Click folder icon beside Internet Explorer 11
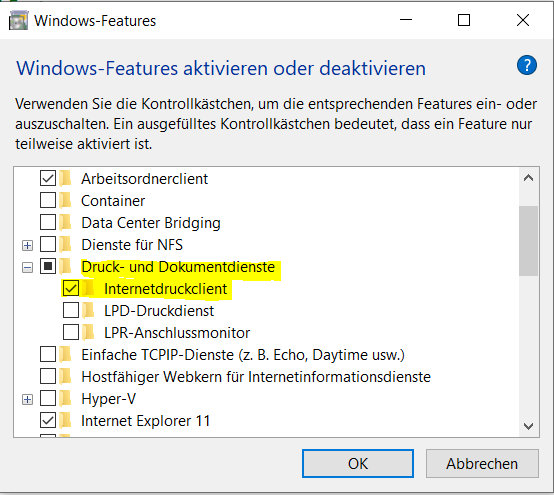554x495 pixels. pyautogui.click(x=65, y=420)
